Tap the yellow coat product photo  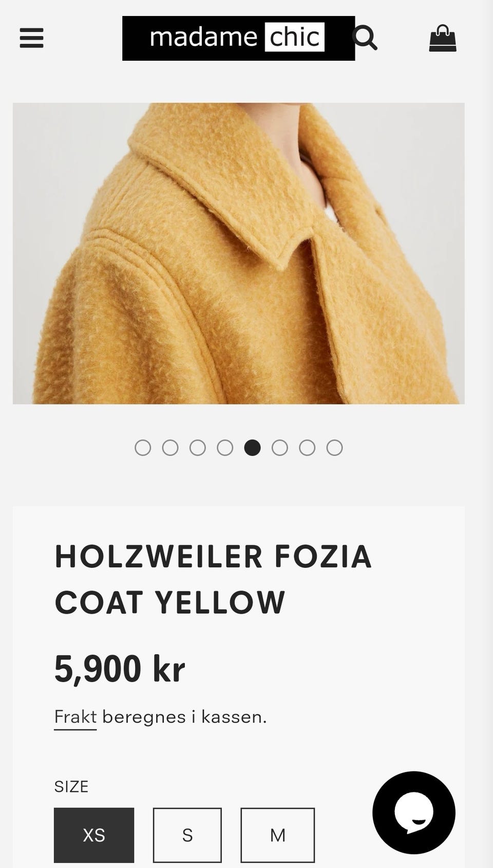pos(239,253)
